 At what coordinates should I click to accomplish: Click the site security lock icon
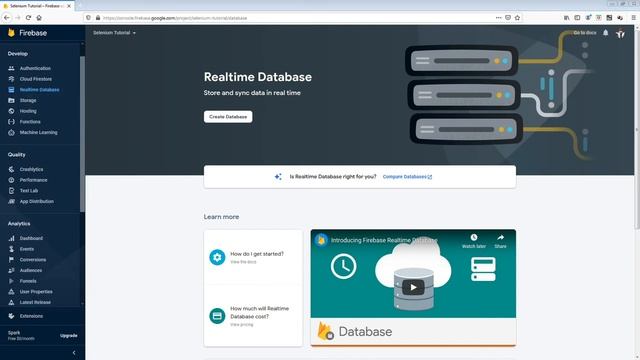98,18
